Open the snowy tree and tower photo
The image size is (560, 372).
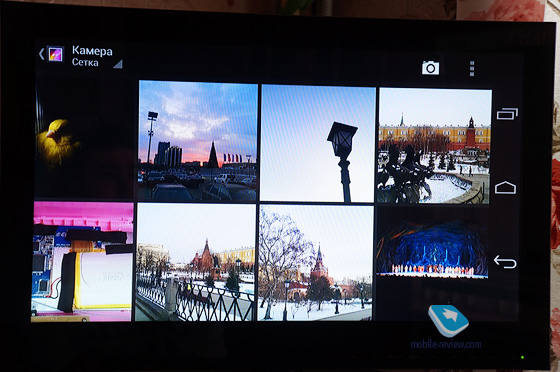coord(316,263)
